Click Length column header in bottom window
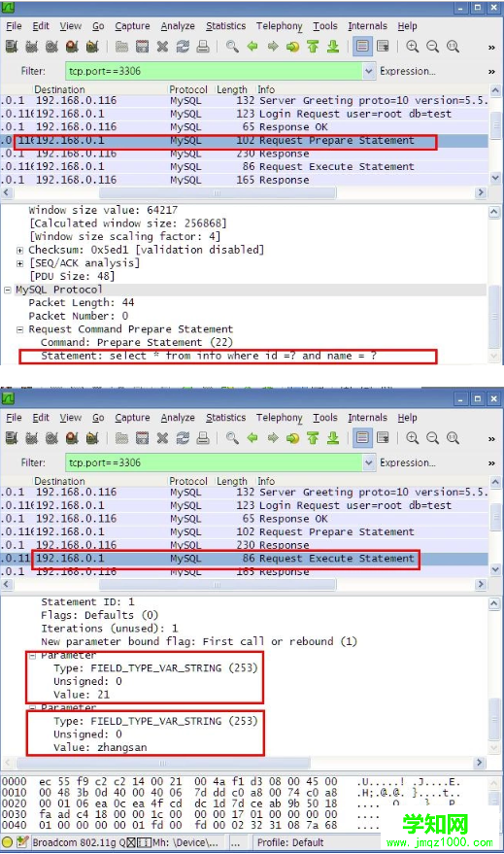The height and width of the screenshot is (854, 504). pos(232,481)
